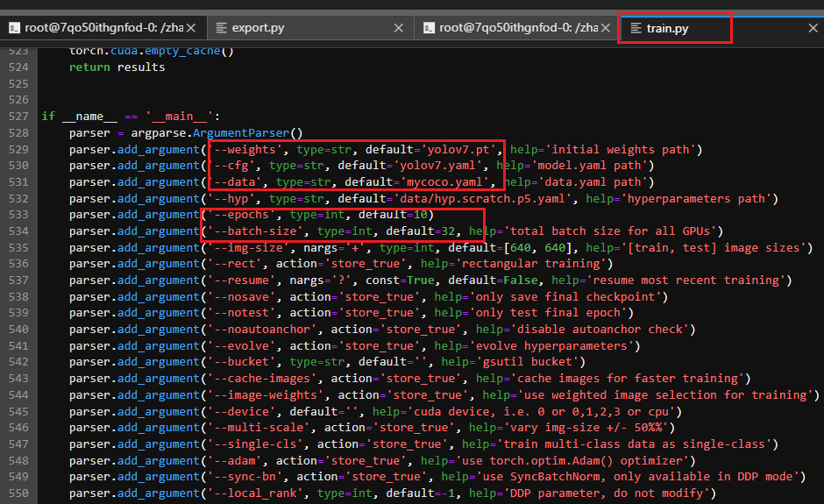Click '__main__' string on line 527
This screenshot has height=504, width=824.
[x=180, y=117]
